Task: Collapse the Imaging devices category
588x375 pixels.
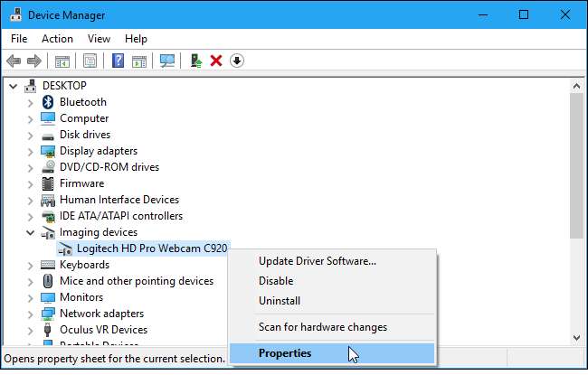Action: pos(31,233)
